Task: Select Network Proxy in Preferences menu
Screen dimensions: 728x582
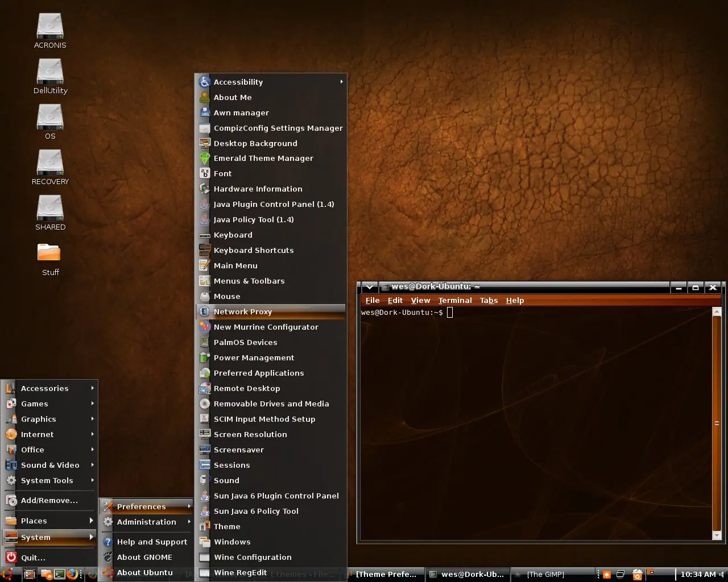Action: [x=271, y=312]
